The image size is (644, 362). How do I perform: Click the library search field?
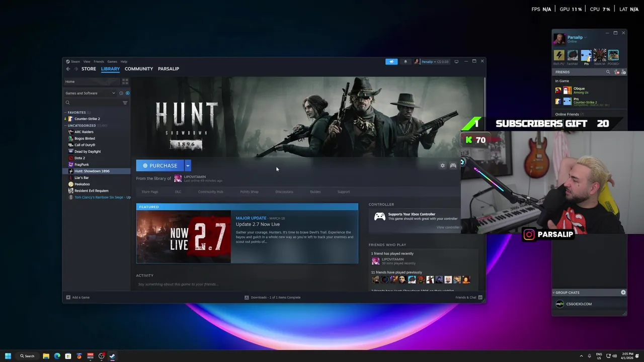(x=93, y=103)
